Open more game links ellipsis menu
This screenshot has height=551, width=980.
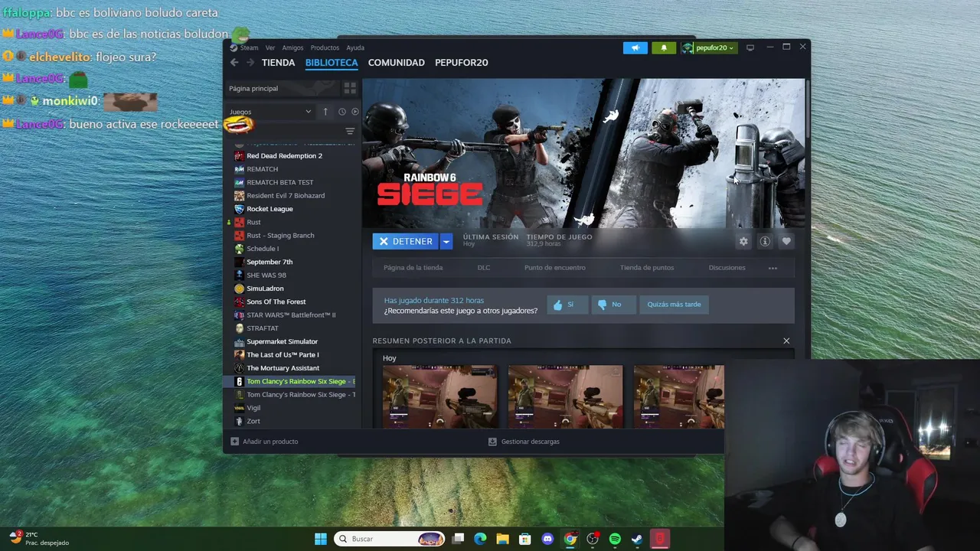[x=773, y=268]
